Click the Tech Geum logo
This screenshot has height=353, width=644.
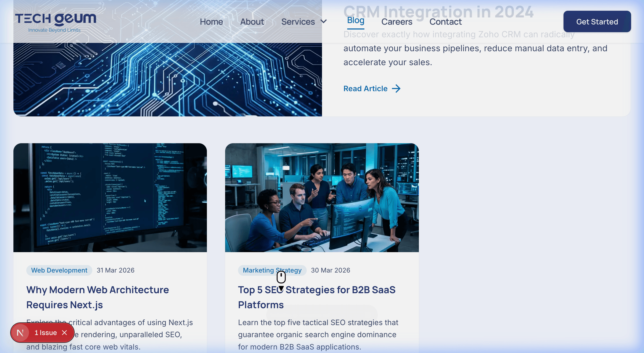pos(56,21)
